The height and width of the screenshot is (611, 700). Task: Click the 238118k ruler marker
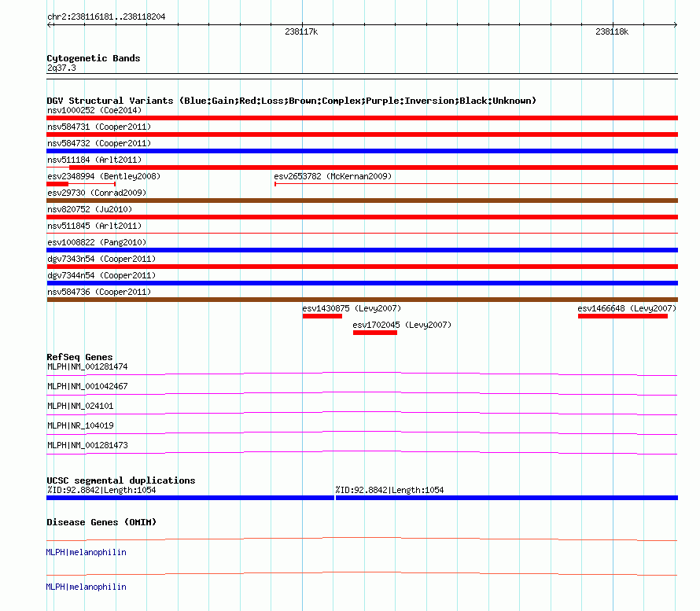point(612,31)
